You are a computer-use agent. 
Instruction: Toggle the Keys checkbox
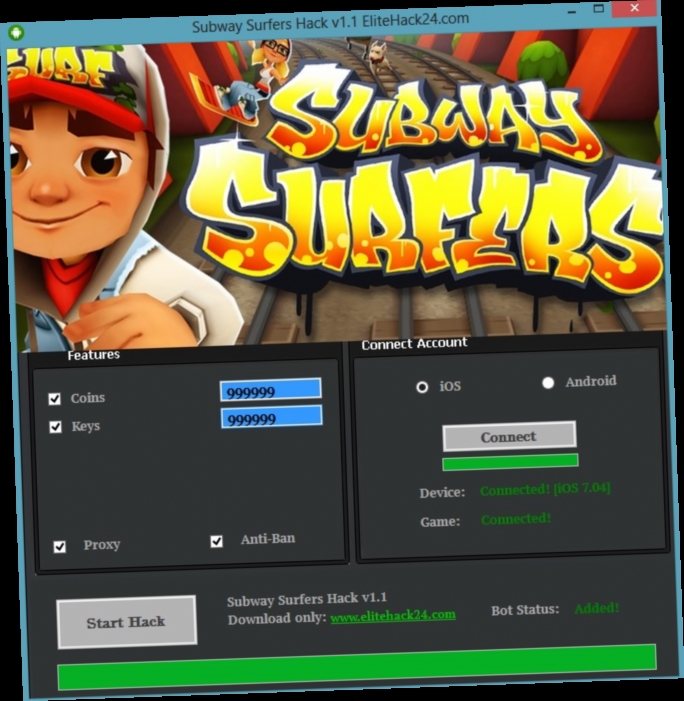tap(55, 427)
